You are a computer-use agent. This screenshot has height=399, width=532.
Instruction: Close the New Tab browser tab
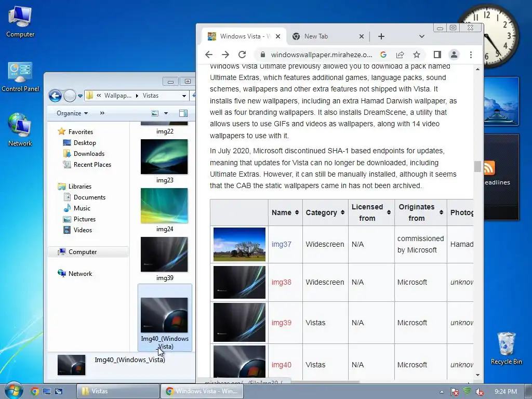(362, 36)
